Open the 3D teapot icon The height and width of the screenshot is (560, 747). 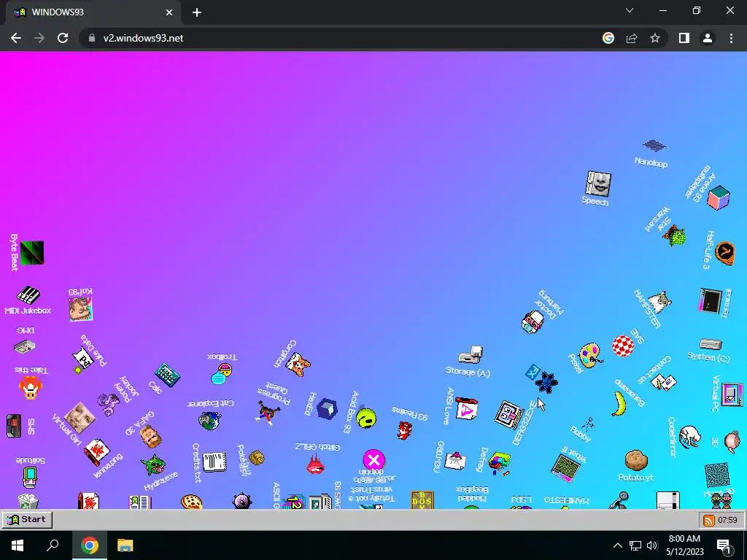(732, 442)
